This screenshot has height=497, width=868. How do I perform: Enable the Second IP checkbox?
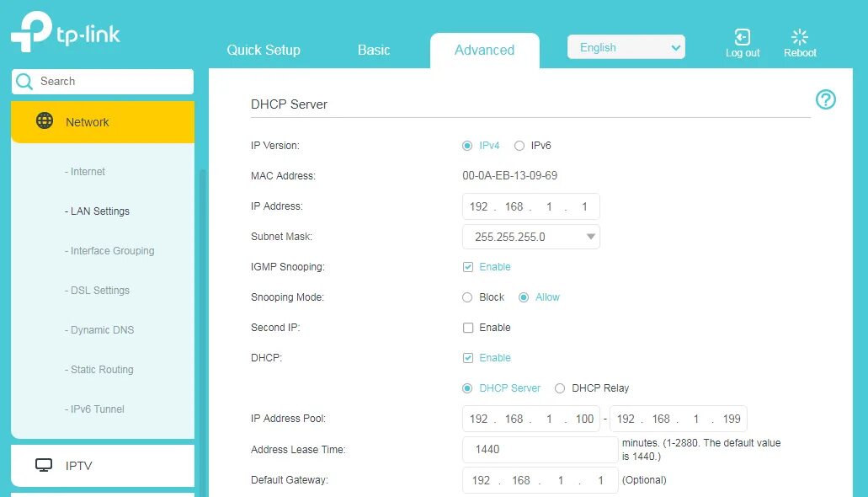click(x=468, y=328)
